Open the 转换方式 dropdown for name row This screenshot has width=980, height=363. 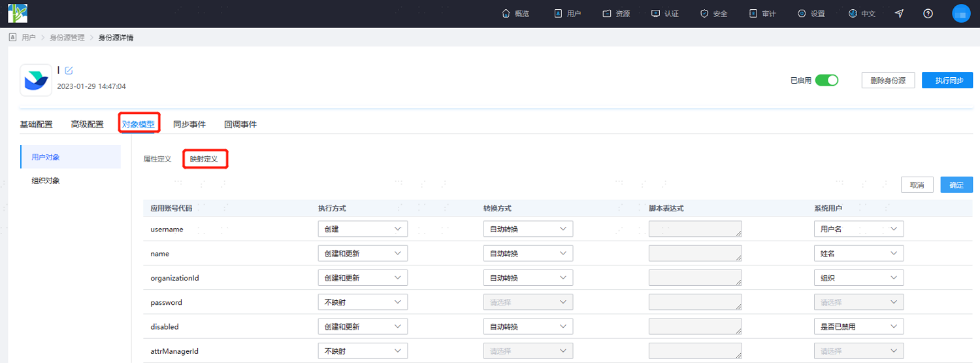click(x=528, y=254)
